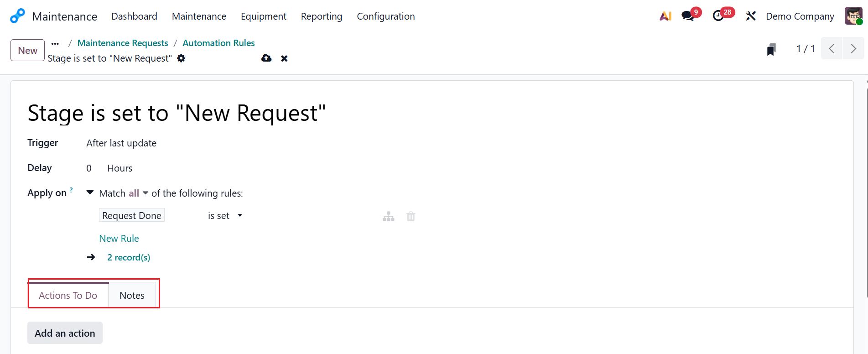Open the 2 record(s) link
Screen dimensions: 868x354
(129, 257)
